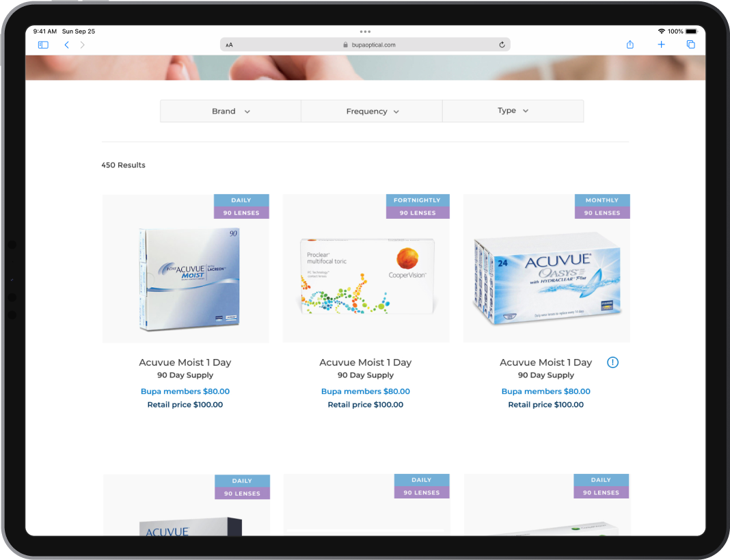This screenshot has width=730, height=560.
Task: Tap the Wi-Fi status icon
Action: [x=661, y=31]
